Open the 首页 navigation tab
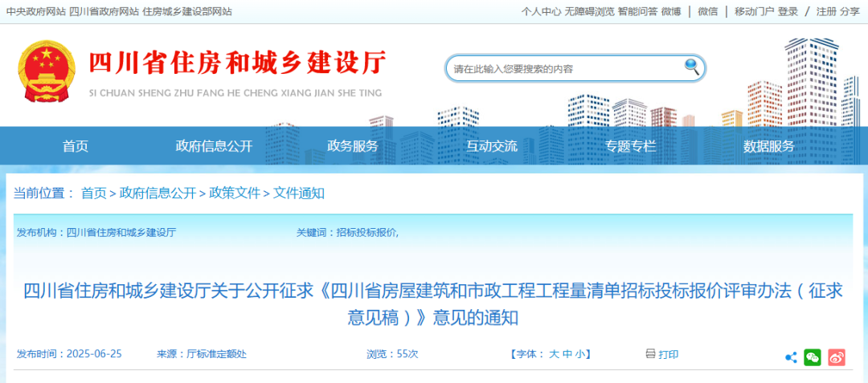This screenshot has height=383, width=868. tap(76, 146)
